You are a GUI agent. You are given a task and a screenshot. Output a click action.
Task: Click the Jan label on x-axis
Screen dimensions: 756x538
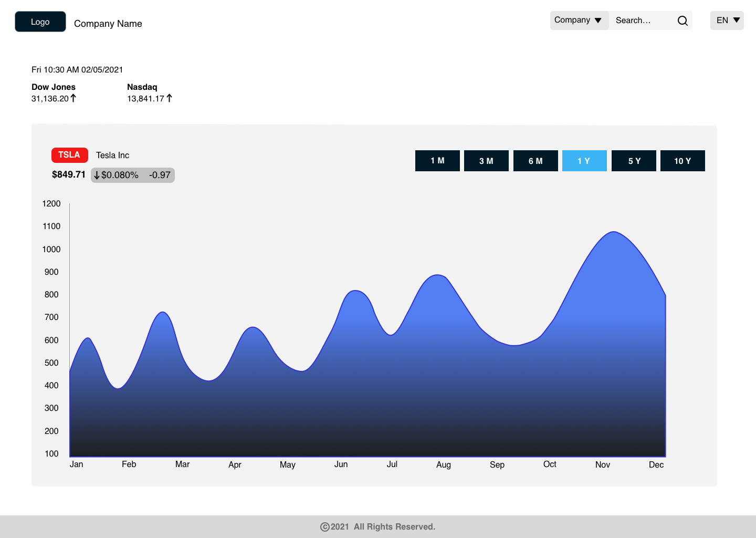tap(77, 464)
